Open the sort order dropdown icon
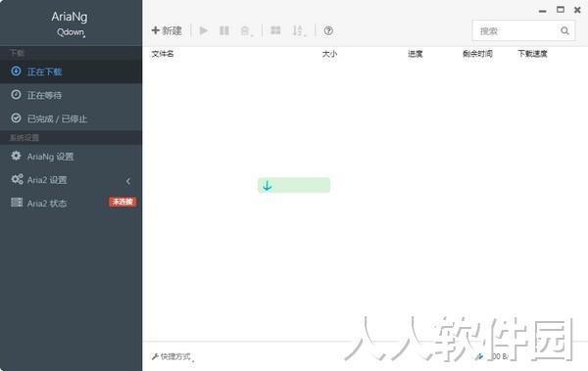Screen dimensions: 588x371 tap(299, 30)
